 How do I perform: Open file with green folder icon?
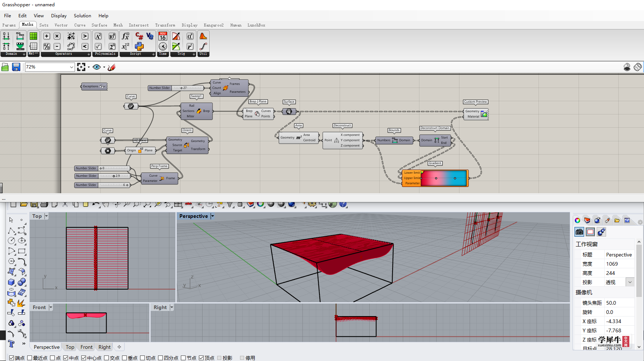(x=5, y=67)
